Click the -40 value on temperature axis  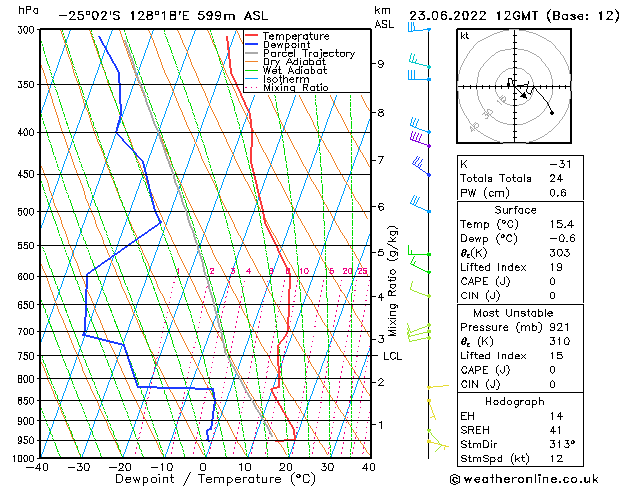[x=37, y=467]
